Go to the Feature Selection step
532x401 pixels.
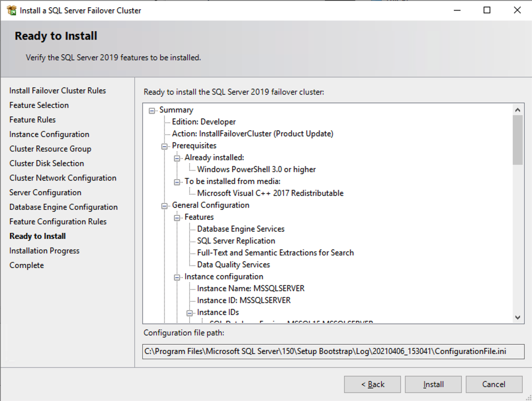[39, 105]
